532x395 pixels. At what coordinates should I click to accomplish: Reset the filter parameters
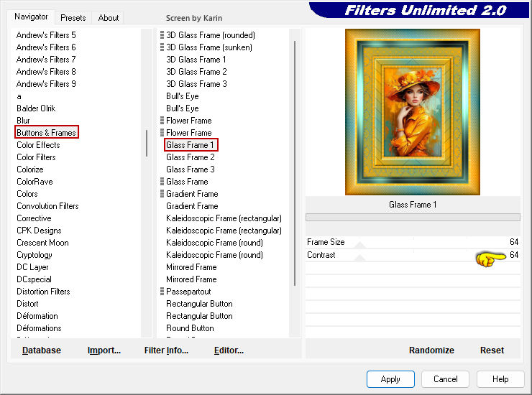492,350
